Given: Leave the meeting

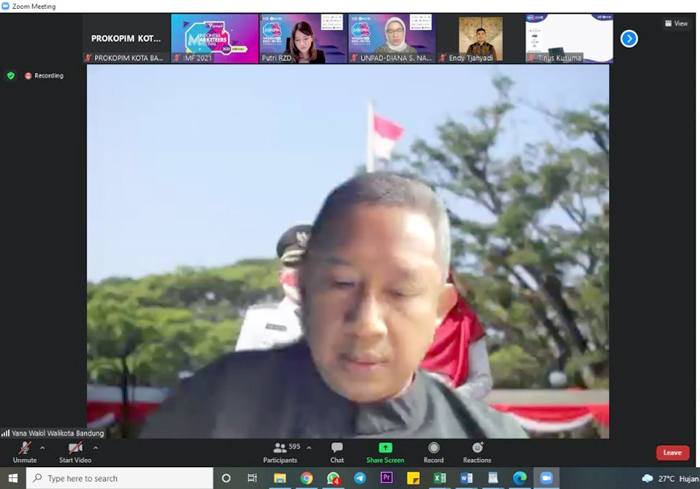Looking at the screenshot, I should pos(672,452).
